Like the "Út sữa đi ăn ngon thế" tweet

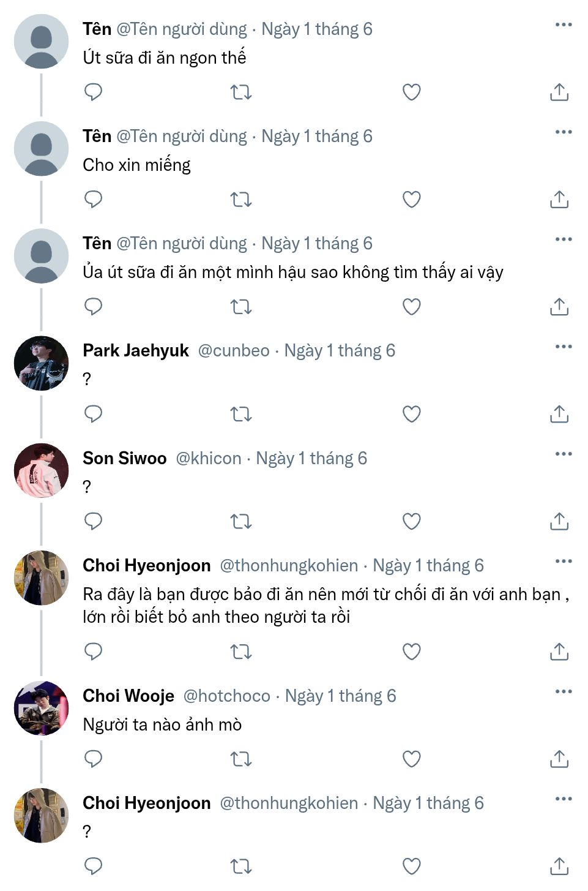[412, 92]
